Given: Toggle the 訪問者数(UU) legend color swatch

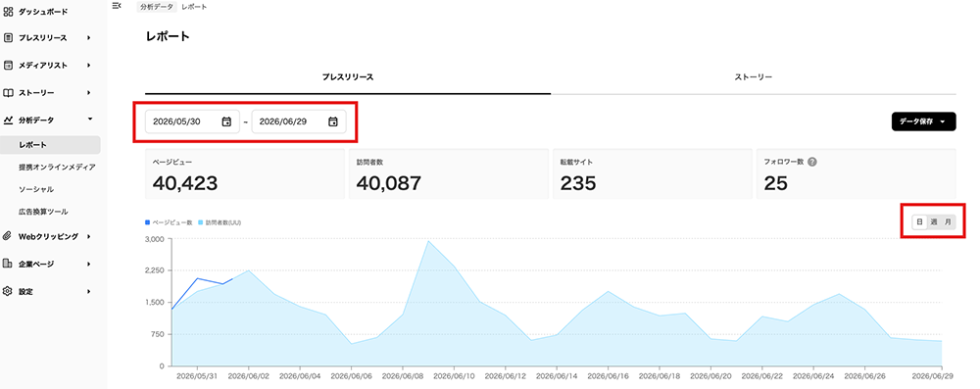Looking at the screenshot, I should 200,222.
